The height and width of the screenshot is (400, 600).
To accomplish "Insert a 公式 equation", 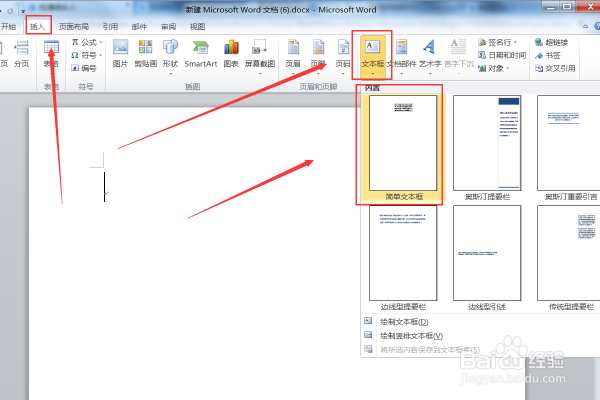I will (86, 42).
